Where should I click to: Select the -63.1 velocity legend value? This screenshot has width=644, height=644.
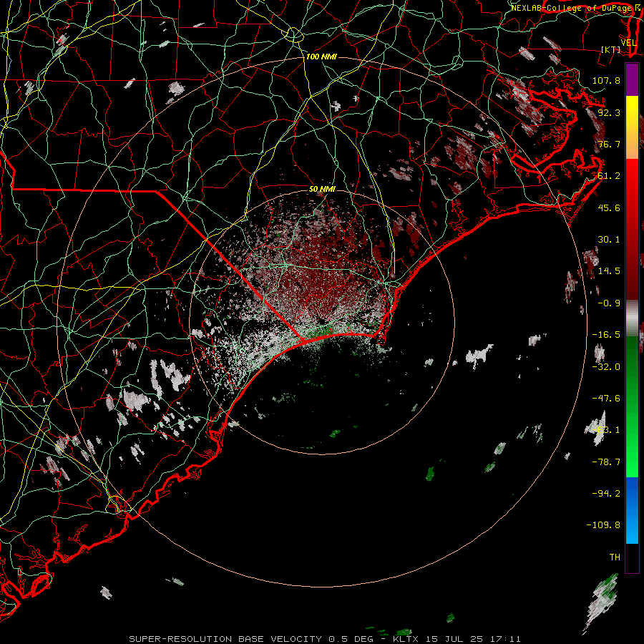606,430
